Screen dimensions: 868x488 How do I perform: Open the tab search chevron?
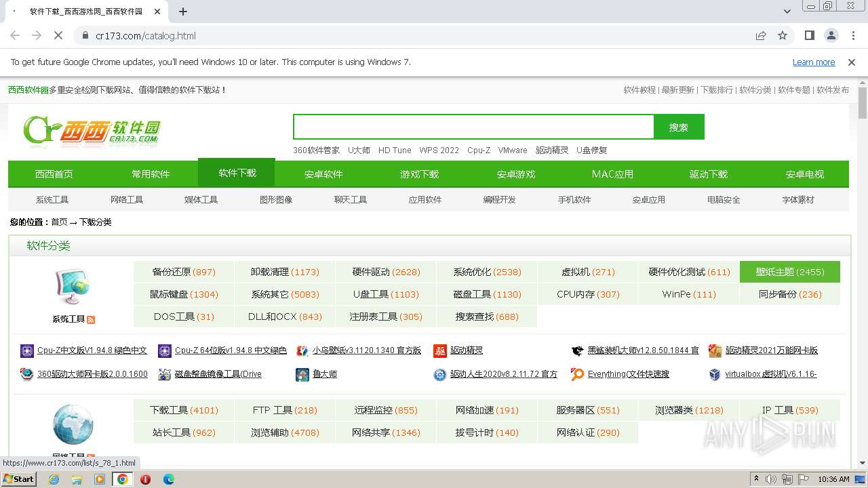787,12
